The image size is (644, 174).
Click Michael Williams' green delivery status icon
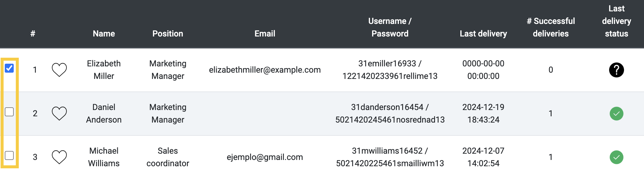click(x=616, y=157)
